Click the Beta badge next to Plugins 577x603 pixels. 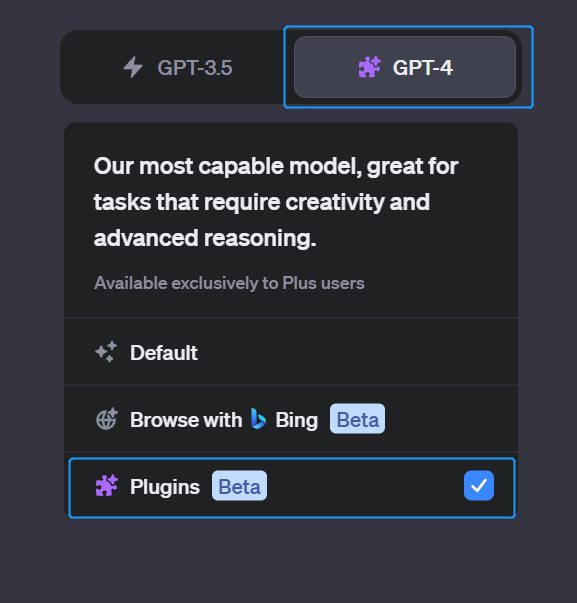239,485
